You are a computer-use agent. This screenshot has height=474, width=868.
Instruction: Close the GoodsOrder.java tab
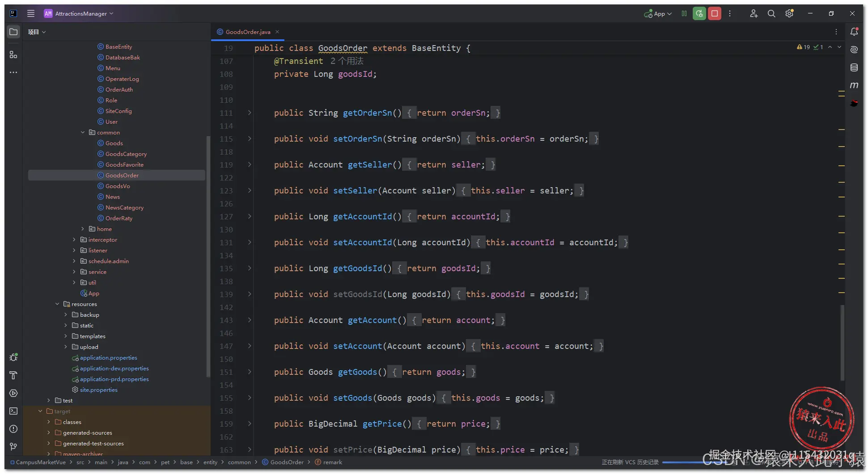tap(277, 32)
